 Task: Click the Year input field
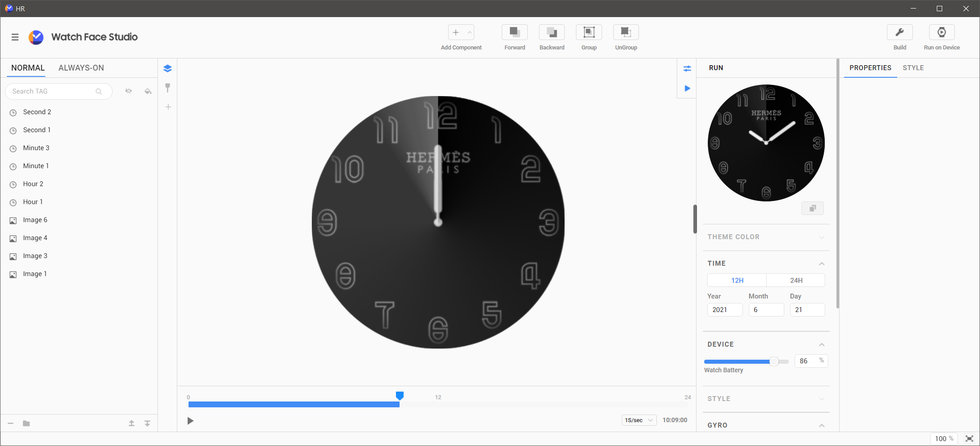tap(725, 310)
